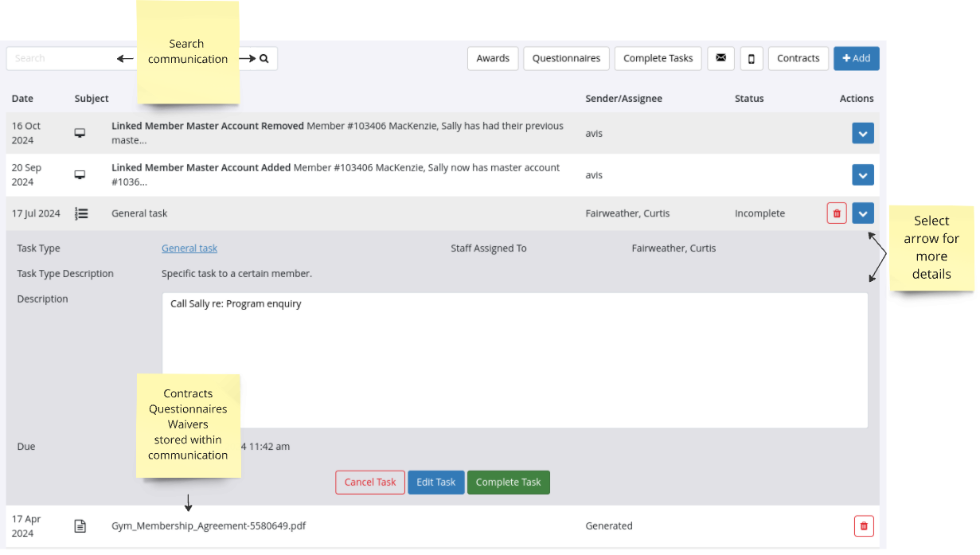Open Contracts from the toolbar

(x=798, y=58)
